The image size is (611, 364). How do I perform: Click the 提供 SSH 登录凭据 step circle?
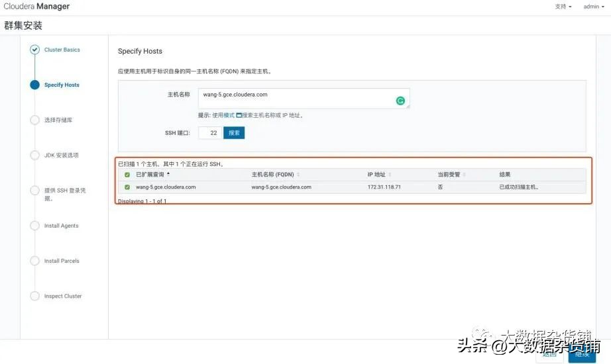[34, 191]
